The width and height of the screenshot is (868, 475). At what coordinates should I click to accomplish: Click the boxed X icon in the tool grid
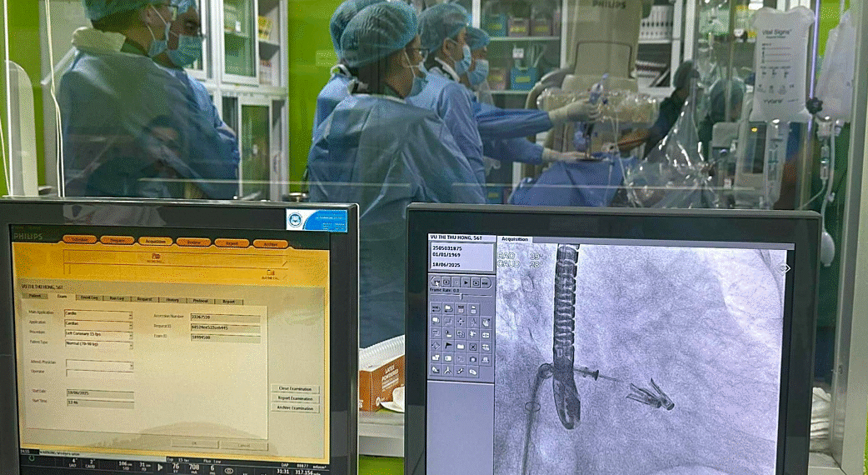[x=472, y=346]
